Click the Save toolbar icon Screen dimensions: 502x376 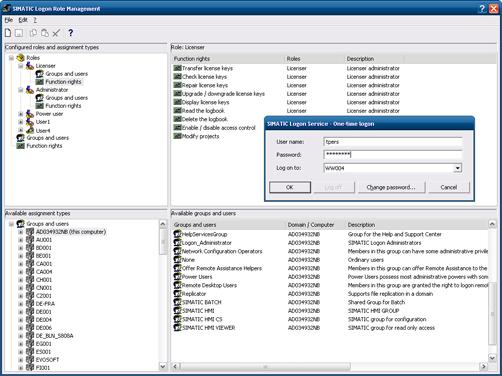click(19, 33)
